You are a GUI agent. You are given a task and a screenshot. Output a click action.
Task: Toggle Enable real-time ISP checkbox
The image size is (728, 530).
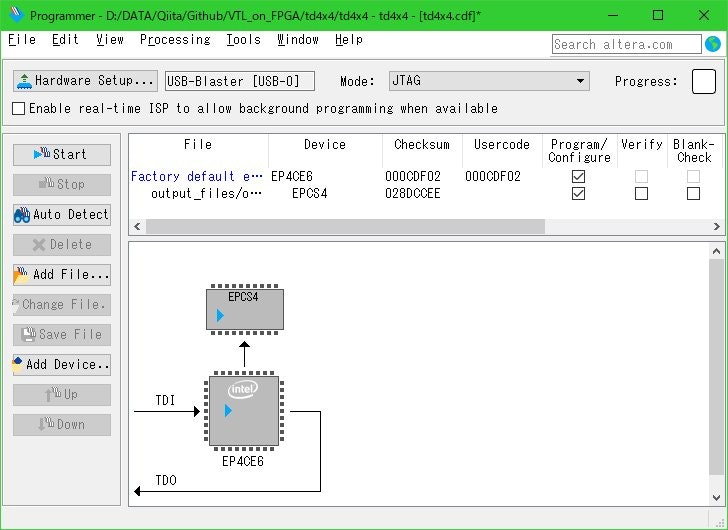pos(19,109)
